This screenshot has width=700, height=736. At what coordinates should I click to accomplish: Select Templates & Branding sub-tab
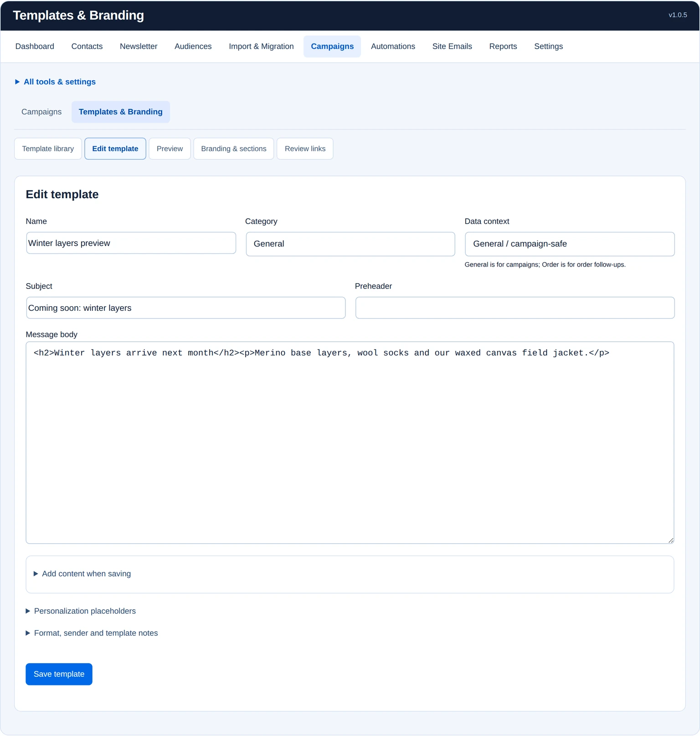point(121,112)
